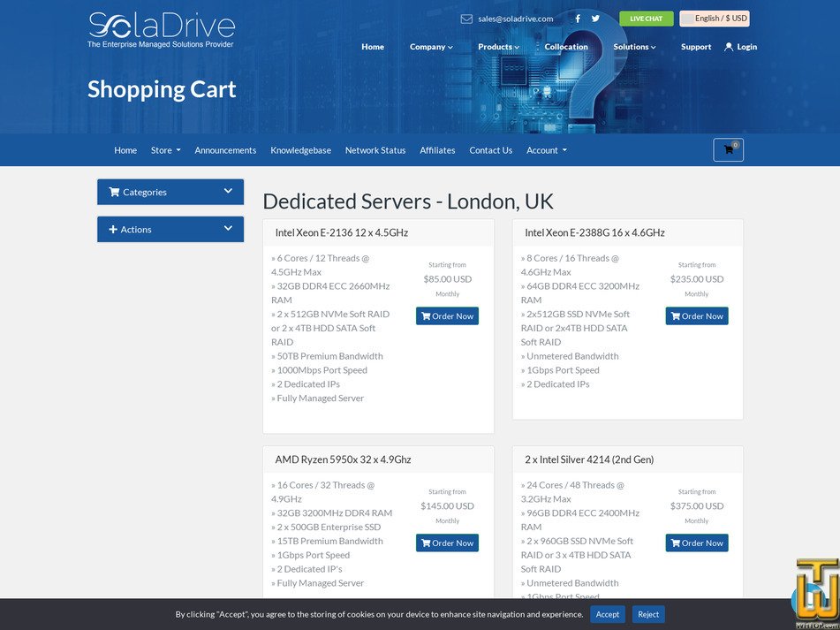Click the 2 x Intel Silver 4214 (2nd Gen) title
Image resolution: width=840 pixels, height=630 pixels.
tap(589, 459)
